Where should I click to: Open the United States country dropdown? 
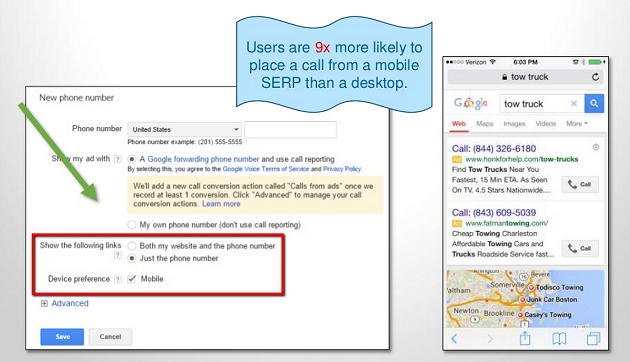184,129
